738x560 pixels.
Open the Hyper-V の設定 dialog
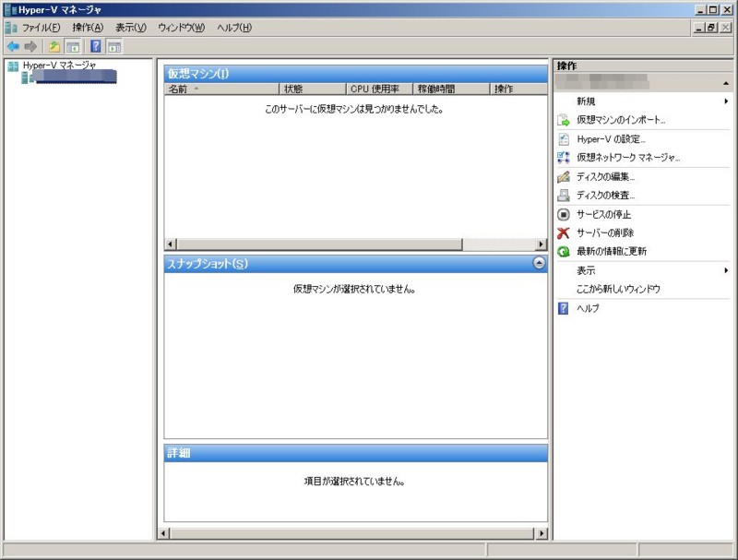(x=614, y=139)
